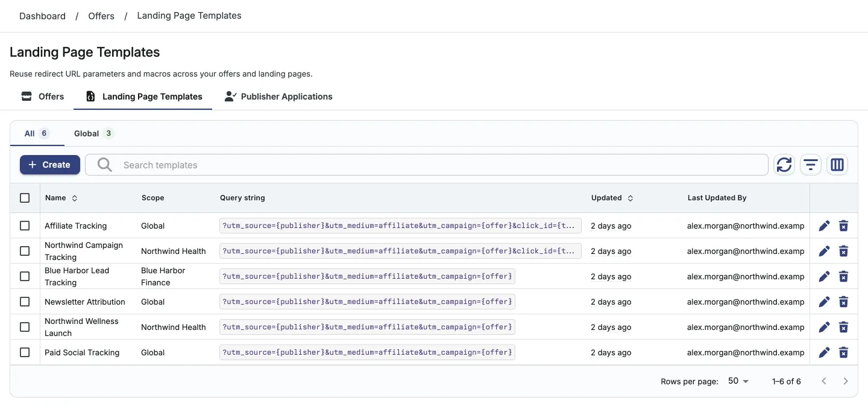
Task: Edit the Northwind Campaign Tracking template
Action: point(824,251)
